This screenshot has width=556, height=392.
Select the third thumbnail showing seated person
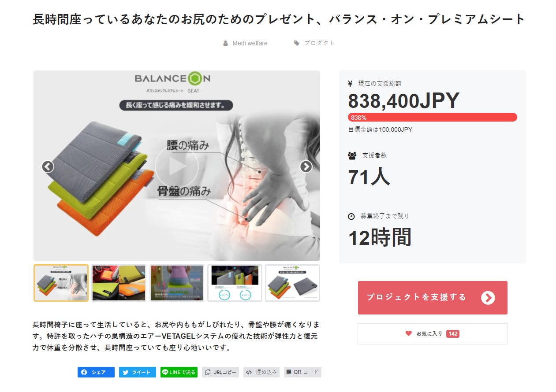(177, 283)
